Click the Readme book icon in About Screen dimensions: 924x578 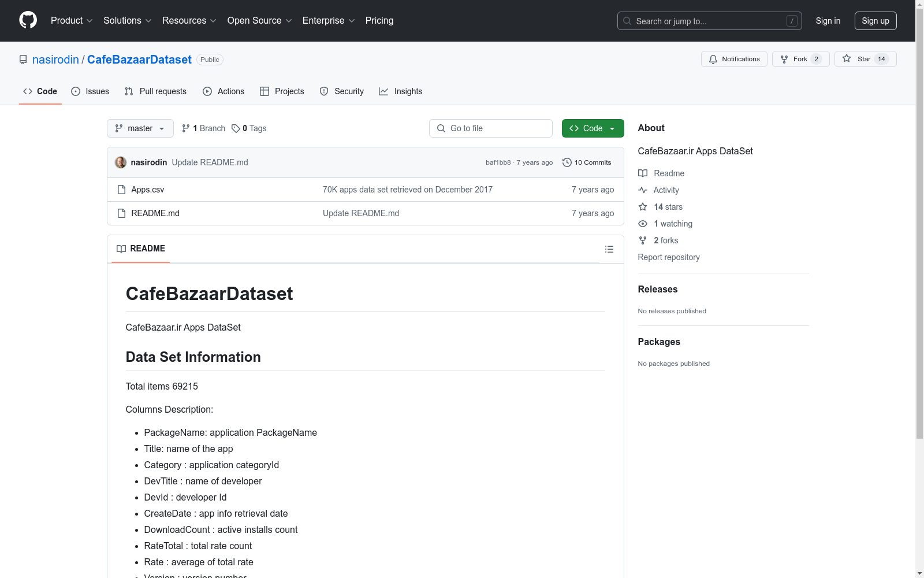643,173
